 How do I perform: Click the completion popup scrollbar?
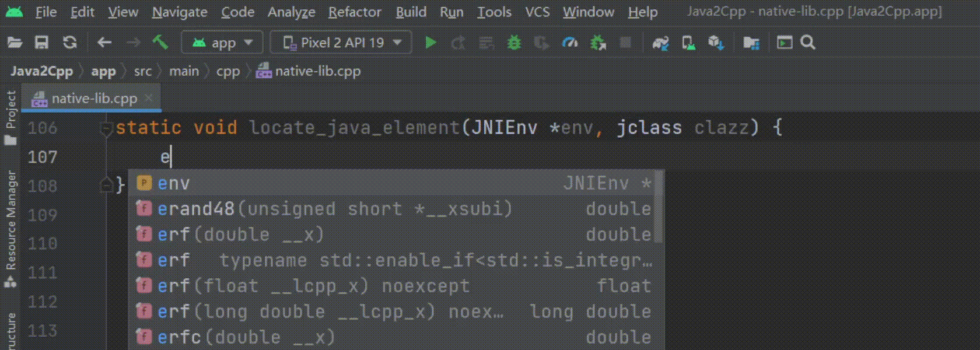[659, 206]
